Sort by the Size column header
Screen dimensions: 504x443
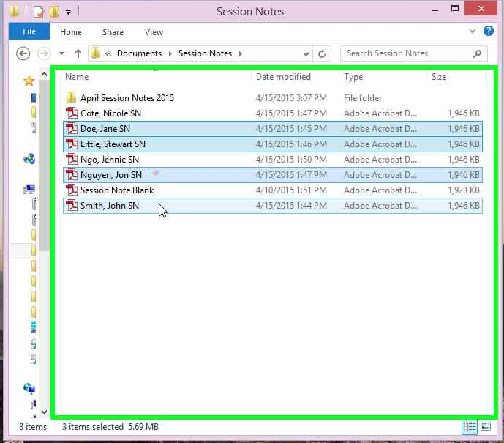(439, 77)
